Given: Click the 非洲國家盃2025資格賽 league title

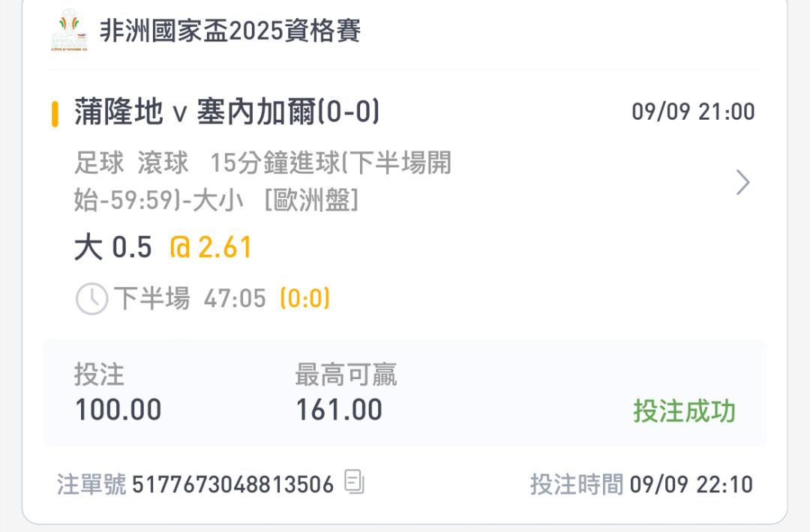Looking at the screenshot, I should click(x=230, y=31).
